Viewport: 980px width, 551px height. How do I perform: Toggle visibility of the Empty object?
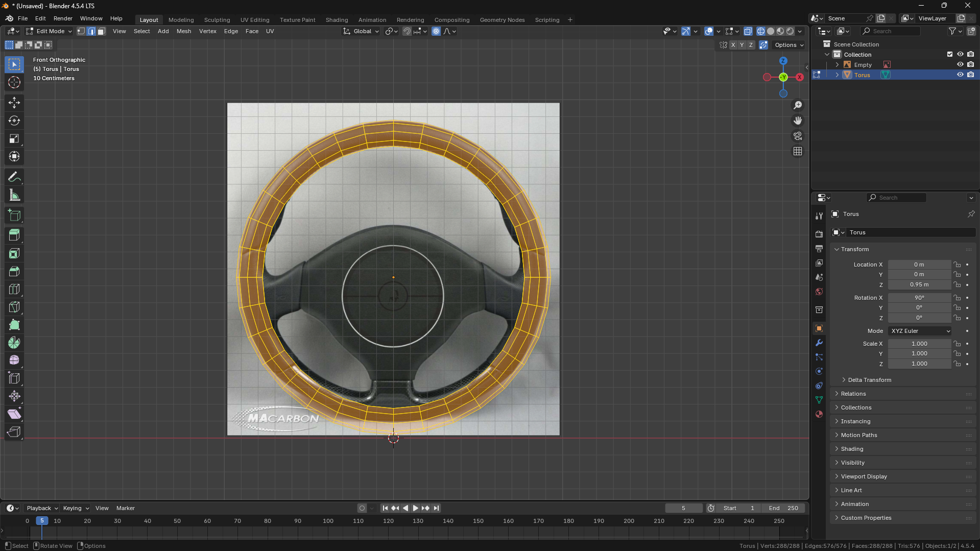pyautogui.click(x=960, y=64)
